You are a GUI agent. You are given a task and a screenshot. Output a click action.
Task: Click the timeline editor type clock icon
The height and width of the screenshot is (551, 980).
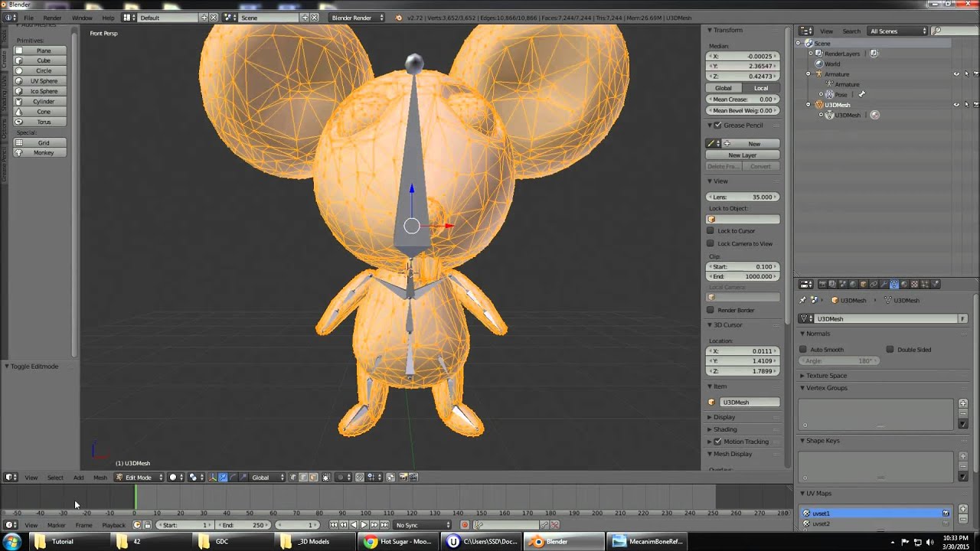click(x=9, y=525)
